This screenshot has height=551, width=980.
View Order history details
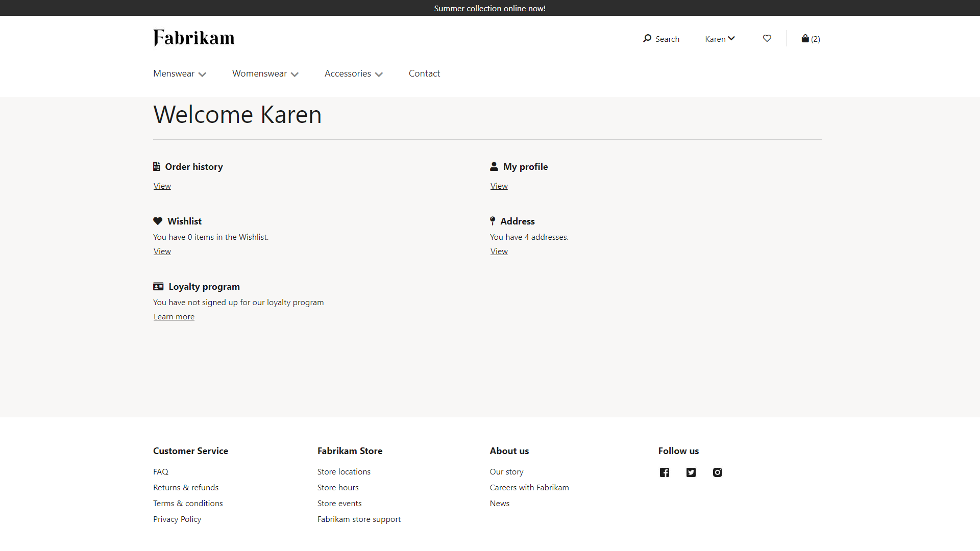(x=161, y=186)
